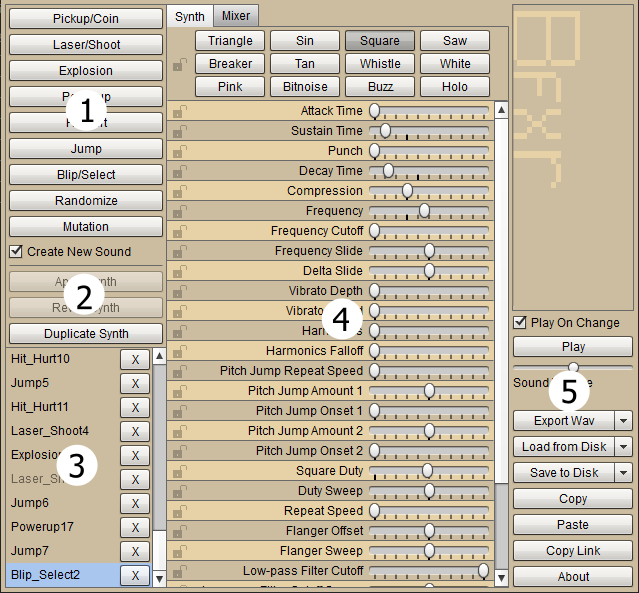Image resolution: width=639 pixels, height=593 pixels.
Task: Uncheck Create New Sound checkbox
Action: tap(16, 252)
